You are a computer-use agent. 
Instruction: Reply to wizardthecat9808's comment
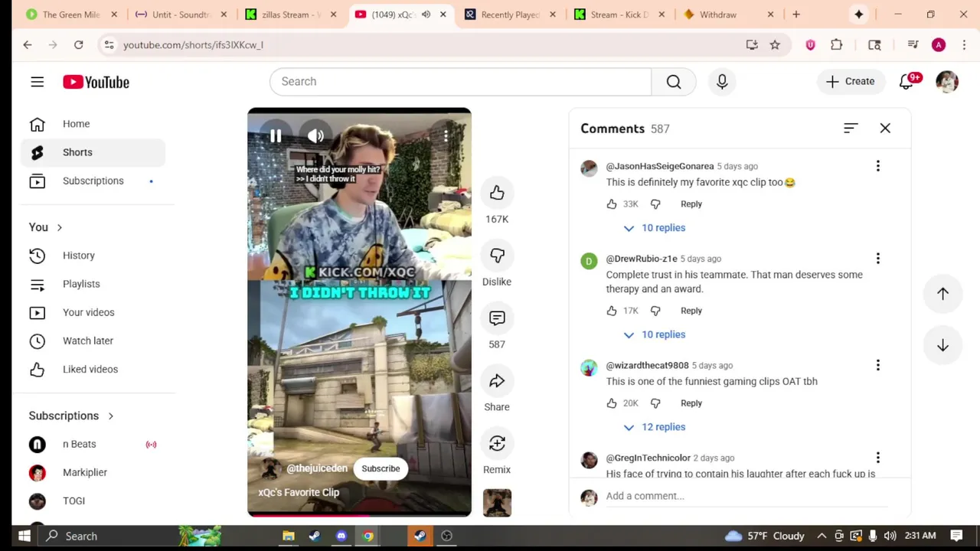691,403
